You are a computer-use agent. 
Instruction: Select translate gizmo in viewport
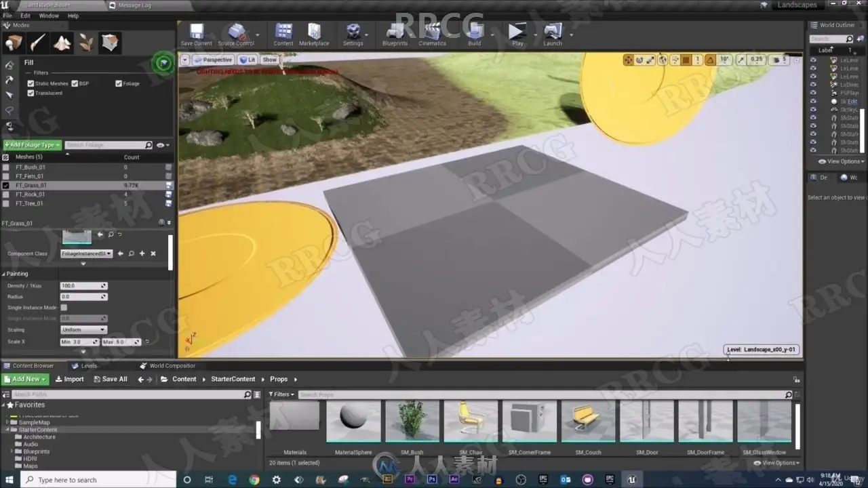pos(629,60)
